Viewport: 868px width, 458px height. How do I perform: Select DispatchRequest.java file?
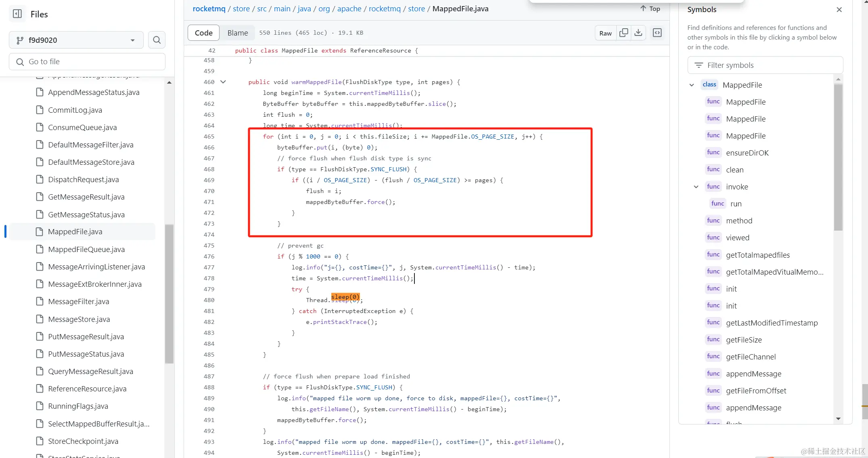pos(84,179)
